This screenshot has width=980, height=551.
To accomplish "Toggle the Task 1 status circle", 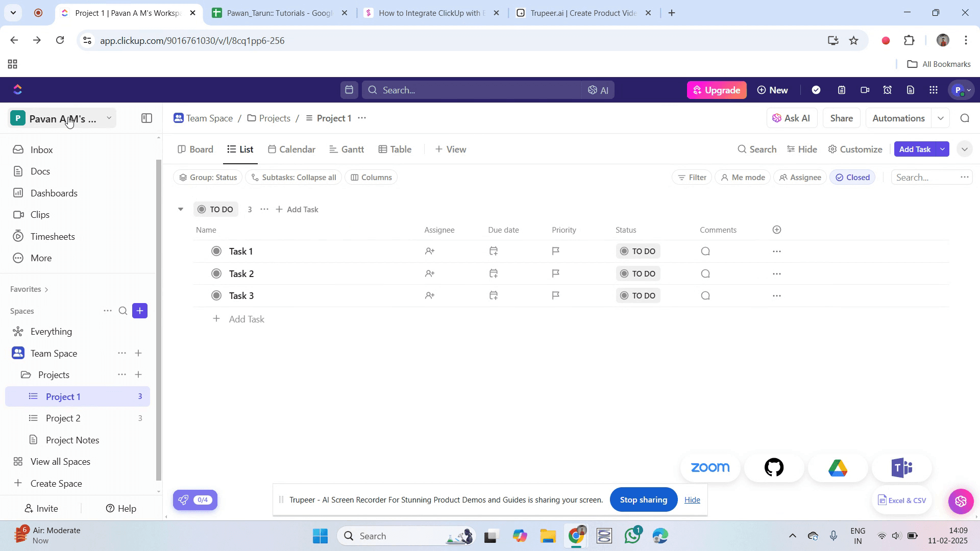I will (x=216, y=252).
